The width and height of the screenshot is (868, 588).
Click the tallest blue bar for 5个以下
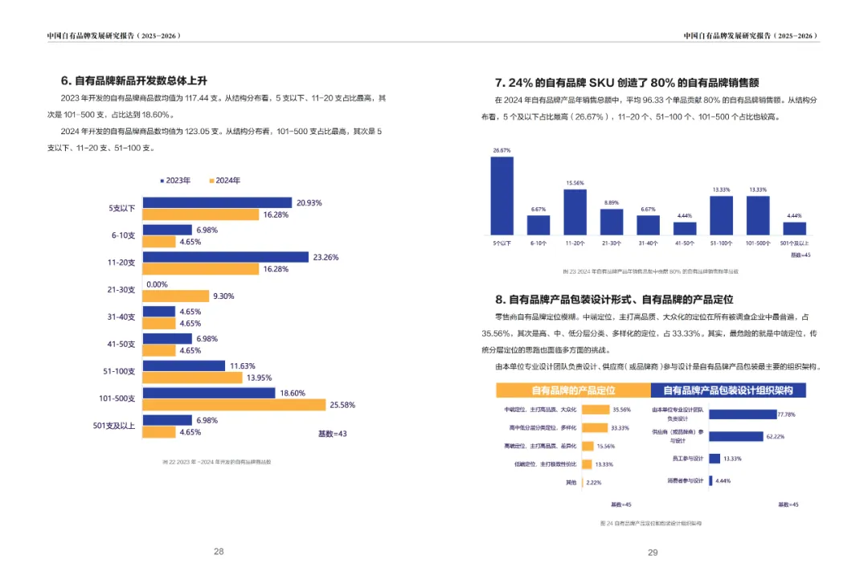[502, 196]
